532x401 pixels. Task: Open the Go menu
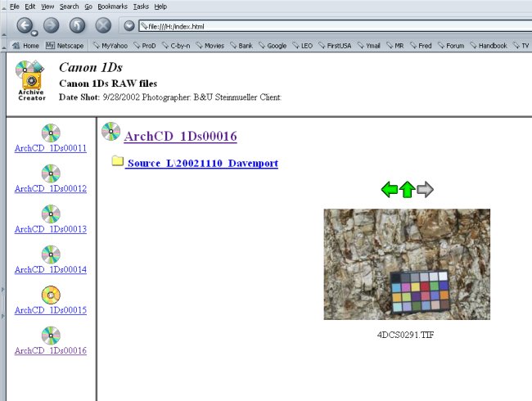(88, 7)
